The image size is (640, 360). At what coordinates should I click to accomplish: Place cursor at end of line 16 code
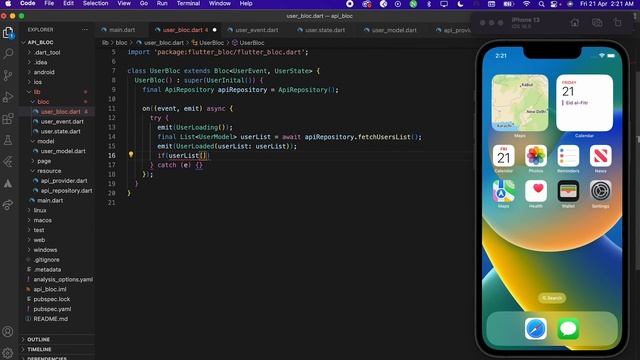tap(209, 156)
